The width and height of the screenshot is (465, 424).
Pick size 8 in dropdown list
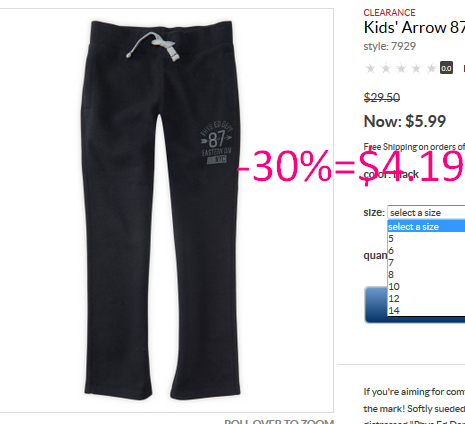pos(426,275)
